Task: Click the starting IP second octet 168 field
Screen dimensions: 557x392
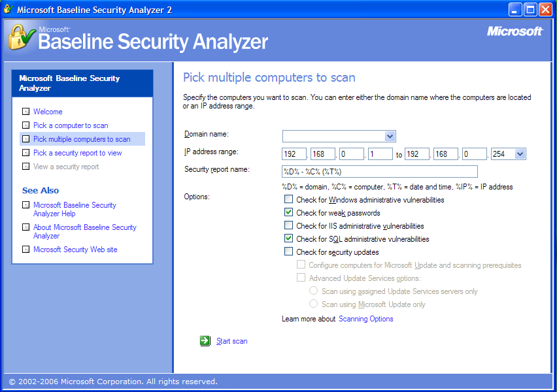Action: point(323,154)
